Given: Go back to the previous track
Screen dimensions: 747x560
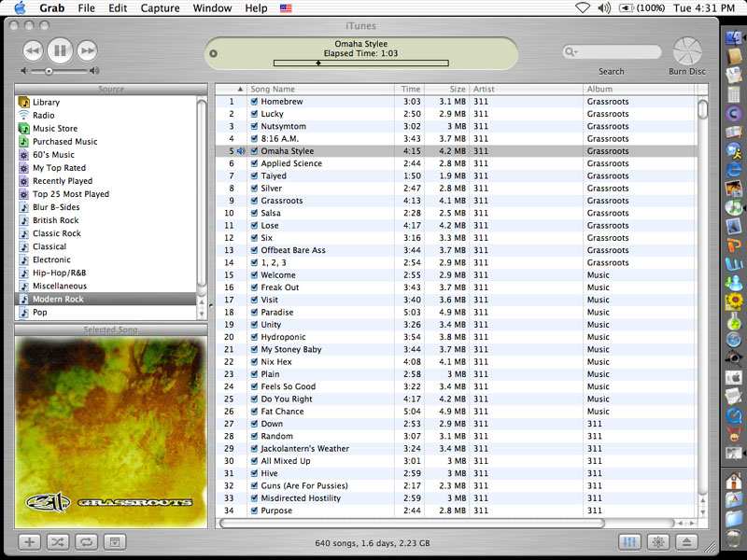Looking at the screenshot, I should point(32,50).
